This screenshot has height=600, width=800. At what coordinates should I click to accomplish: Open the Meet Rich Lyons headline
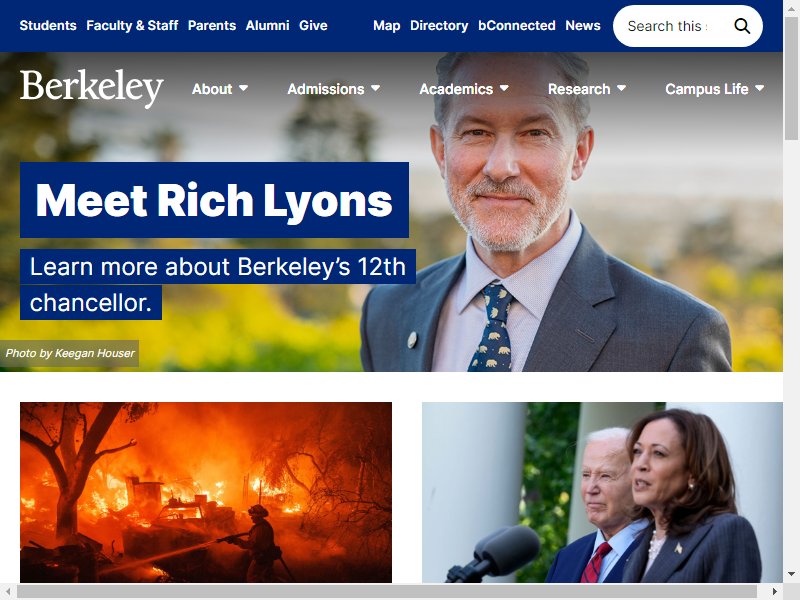(x=214, y=200)
